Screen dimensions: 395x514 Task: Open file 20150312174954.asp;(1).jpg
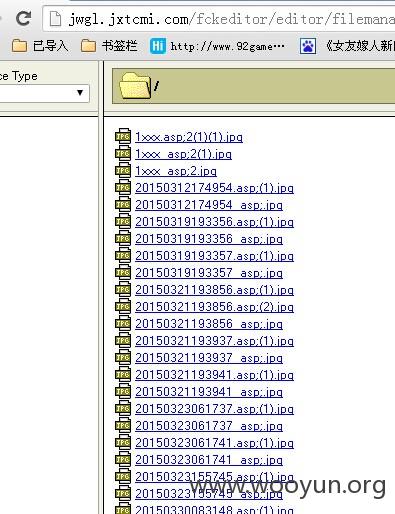tap(214, 188)
